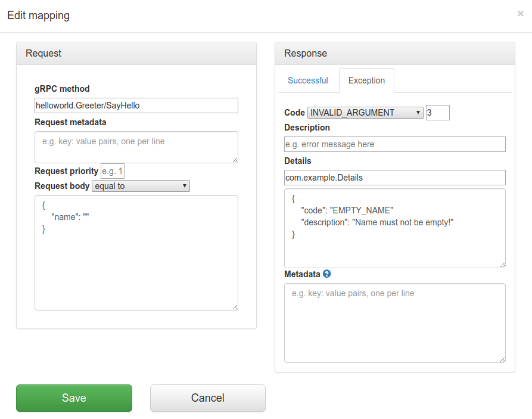This screenshot has height=419, width=532.
Task: Switch to the Successful tab
Action: [x=307, y=80]
